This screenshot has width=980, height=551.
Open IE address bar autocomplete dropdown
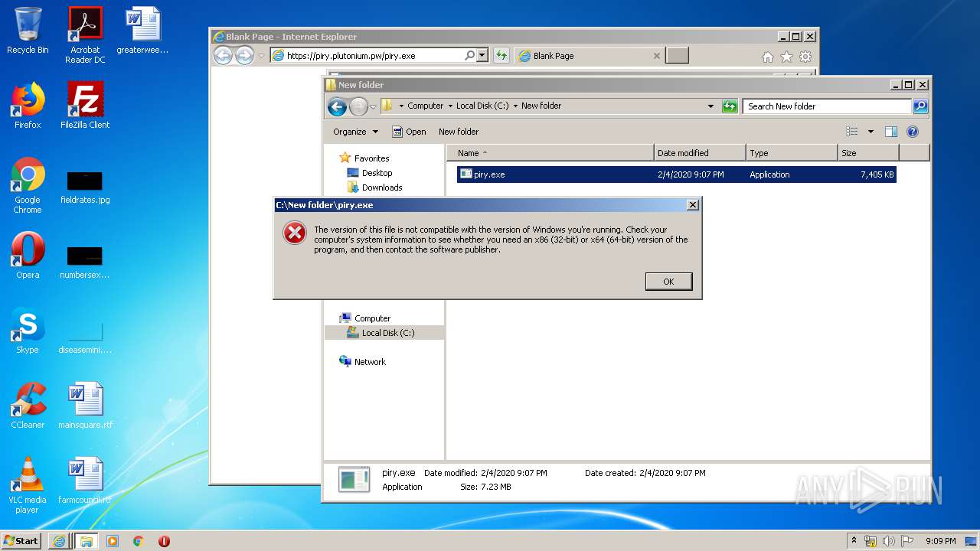pos(482,55)
